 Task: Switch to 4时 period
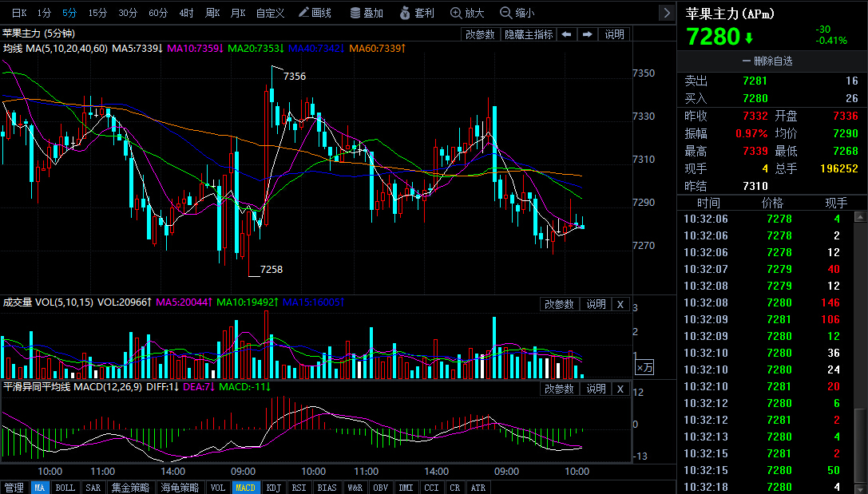point(187,13)
